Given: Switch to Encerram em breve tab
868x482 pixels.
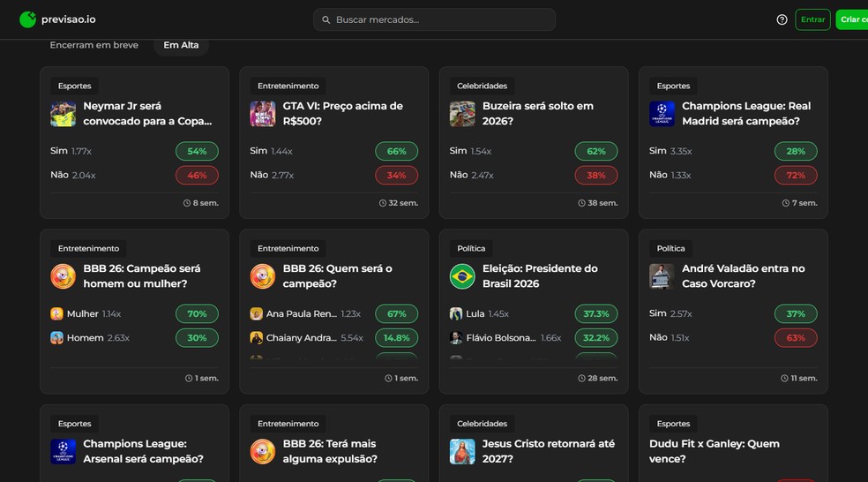Looking at the screenshot, I should point(94,45).
